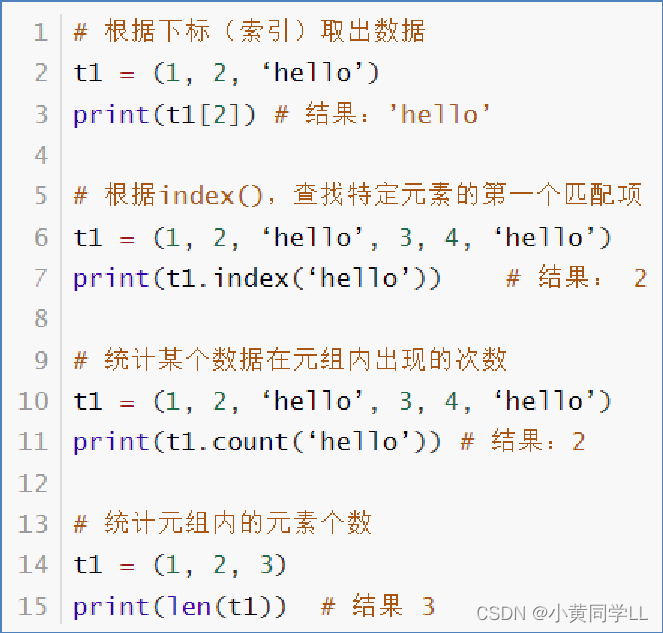The width and height of the screenshot is (663, 633).
Task: Click the print(len(t1)) statement
Action: click(x=180, y=606)
